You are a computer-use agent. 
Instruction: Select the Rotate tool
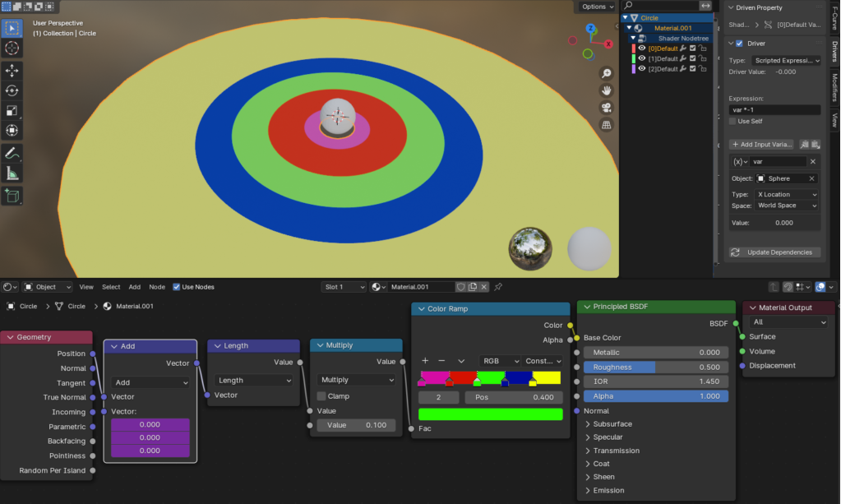(x=12, y=91)
